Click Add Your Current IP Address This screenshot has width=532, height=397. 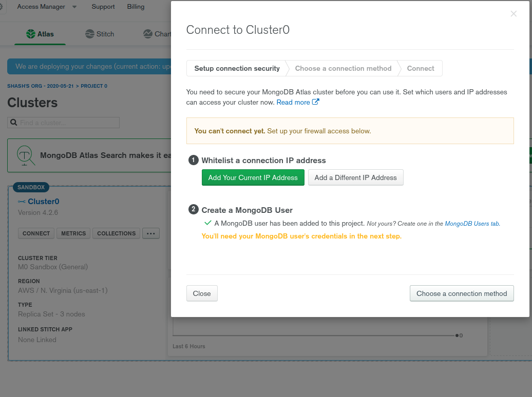(253, 177)
